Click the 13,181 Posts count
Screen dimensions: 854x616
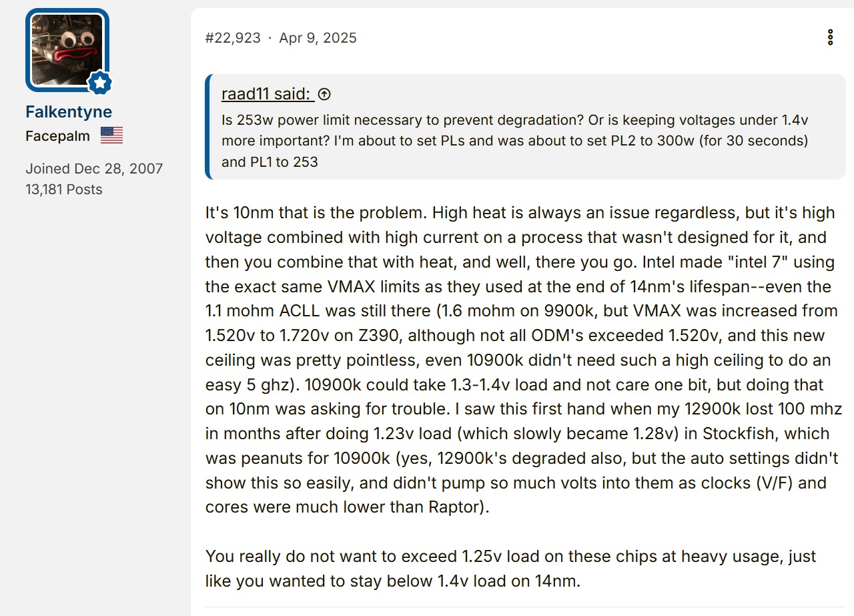coord(64,190)
